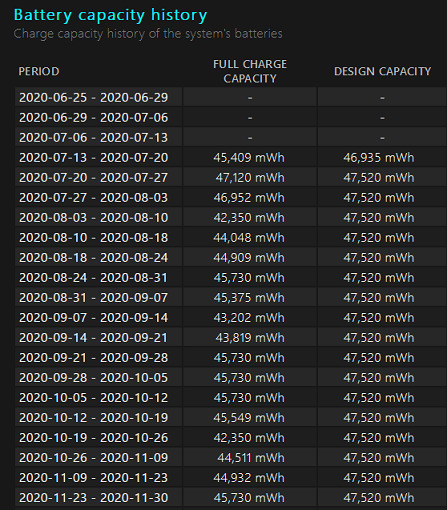The height and width of the screenshot is (510, 447).
Task: Click the subtitle 'Charge capacity history of the system's batteries'
Action: tap(148, 34)
